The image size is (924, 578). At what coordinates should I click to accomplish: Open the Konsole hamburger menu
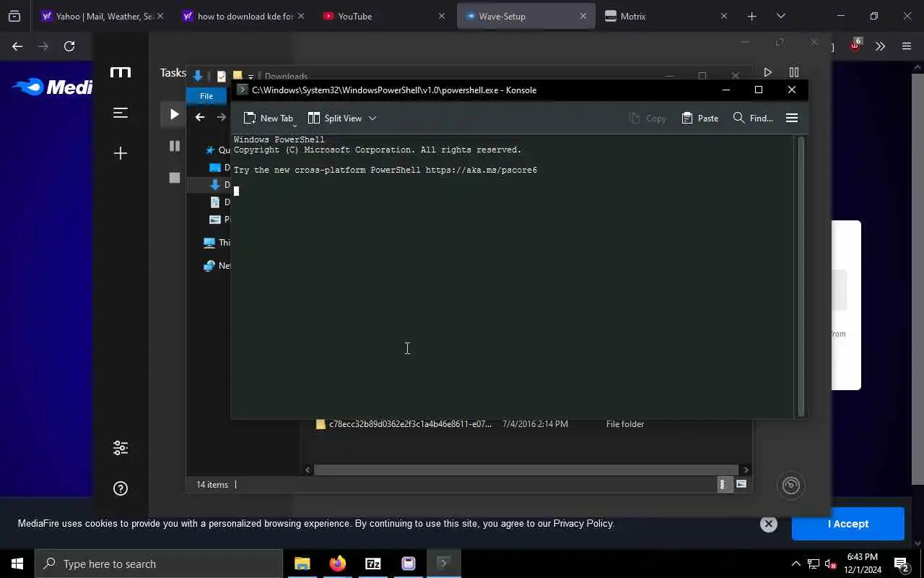pyautogui.click(x=791, y=118)
